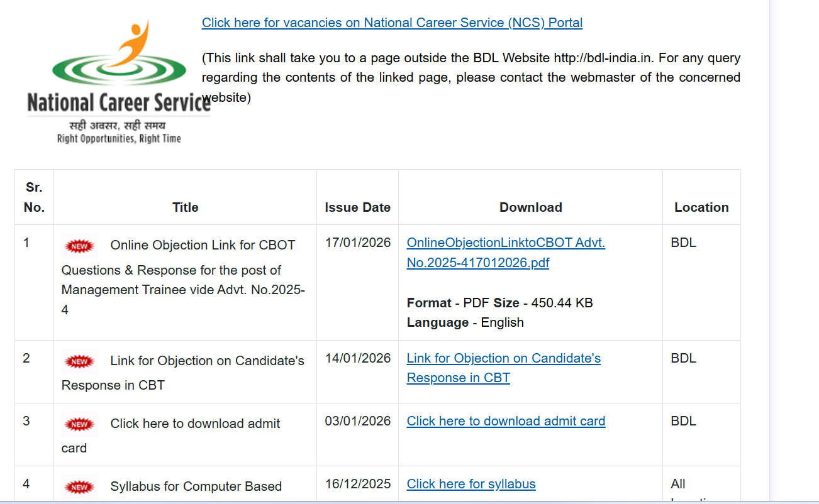The image size is (819, 504).
Task: Open Candidate's Response in CBT hyperlink in Download column
Action: (503, 368)
